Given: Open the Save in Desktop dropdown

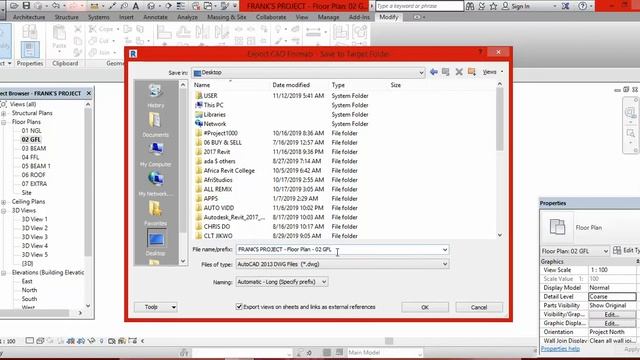Looking at the screenshot, I should [309, 73].
